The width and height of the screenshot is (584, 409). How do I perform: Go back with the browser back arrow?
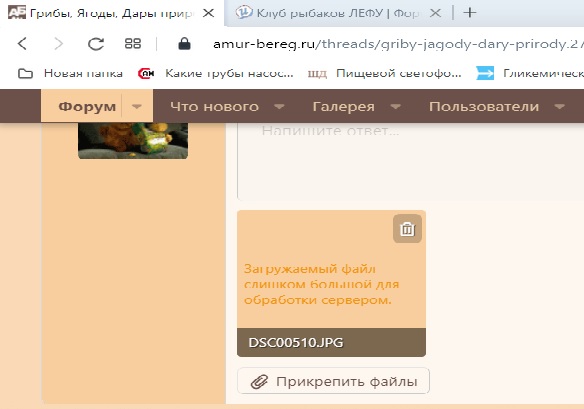pyautogui.click(x=22, y=44)
